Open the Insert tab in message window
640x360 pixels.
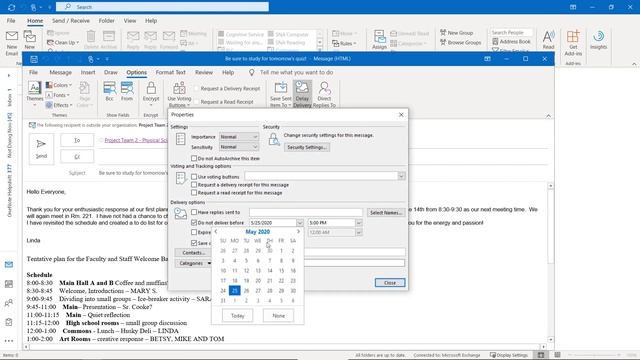88,72
